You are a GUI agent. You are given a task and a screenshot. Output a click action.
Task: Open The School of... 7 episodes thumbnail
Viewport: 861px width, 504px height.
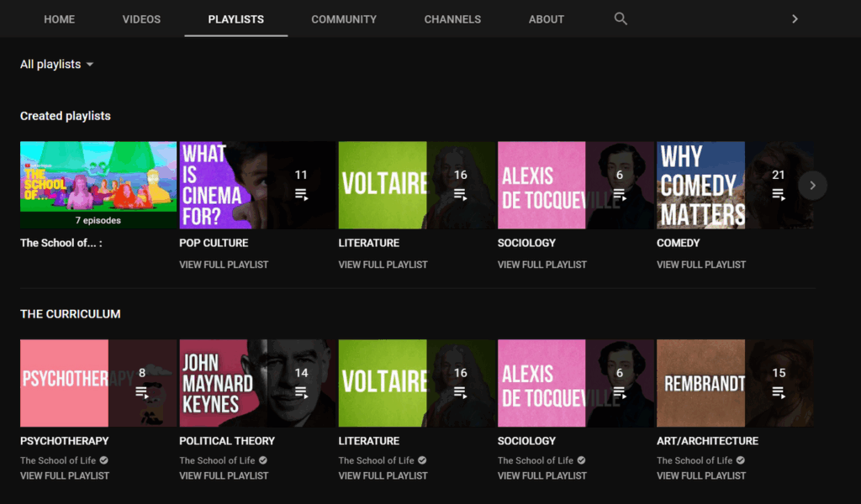click(98, 185)
